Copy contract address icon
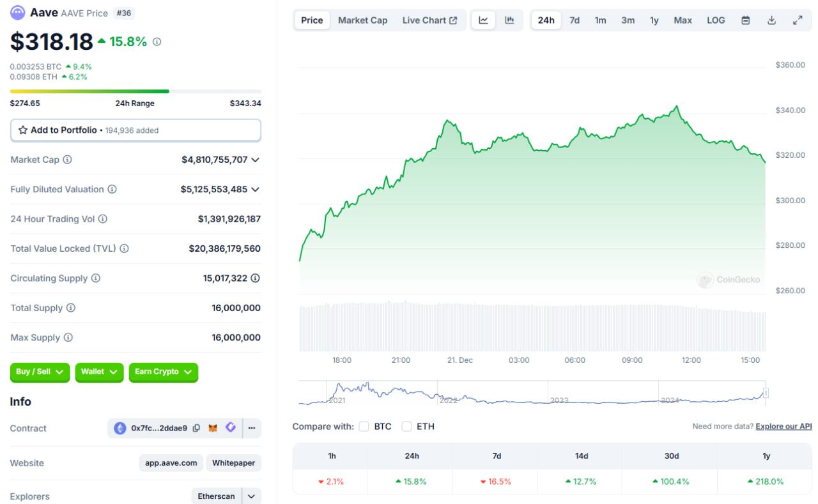818x504 pixels. pyautogui.click(x=196, y=429)
